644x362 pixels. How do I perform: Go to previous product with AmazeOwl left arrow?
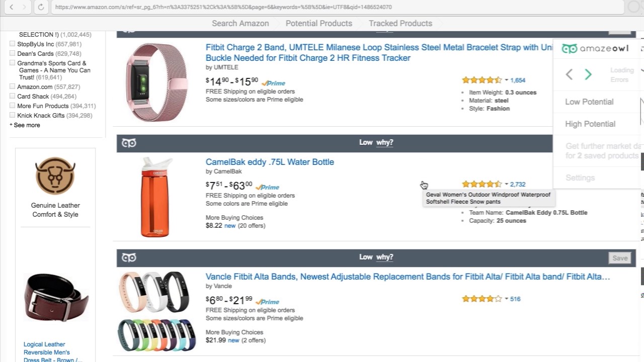tap(569, 74)
